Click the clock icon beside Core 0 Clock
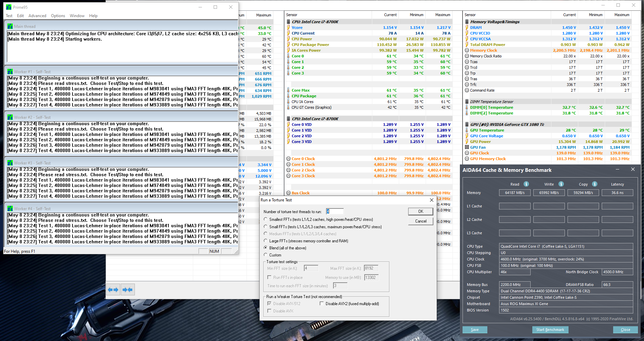 288,159
